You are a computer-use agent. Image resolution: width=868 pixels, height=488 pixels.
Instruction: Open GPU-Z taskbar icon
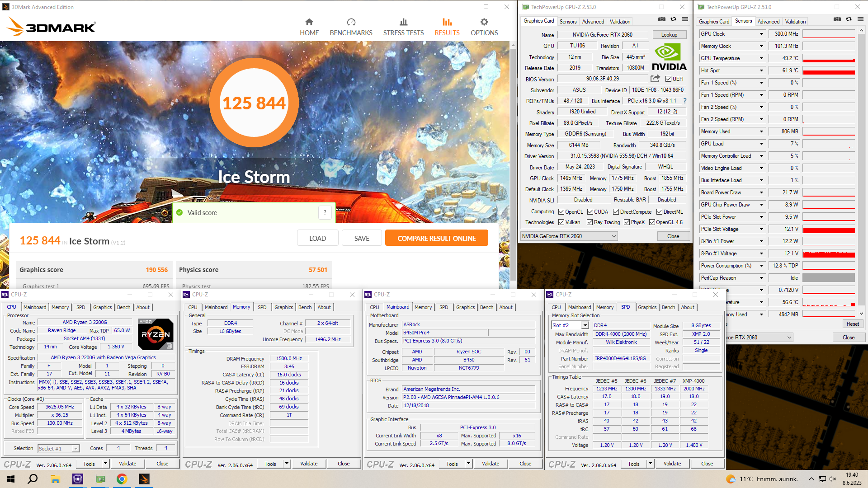point(100,479)
